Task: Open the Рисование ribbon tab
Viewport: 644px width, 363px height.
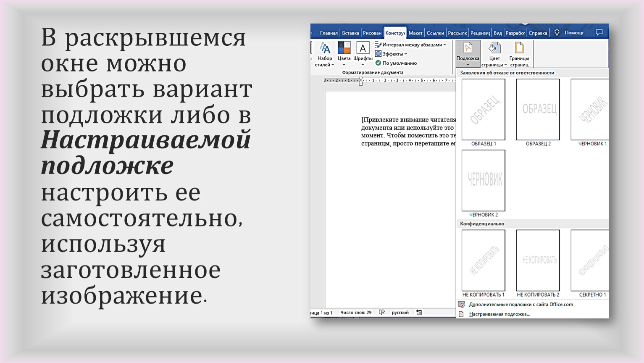Action: click(372, 33)
